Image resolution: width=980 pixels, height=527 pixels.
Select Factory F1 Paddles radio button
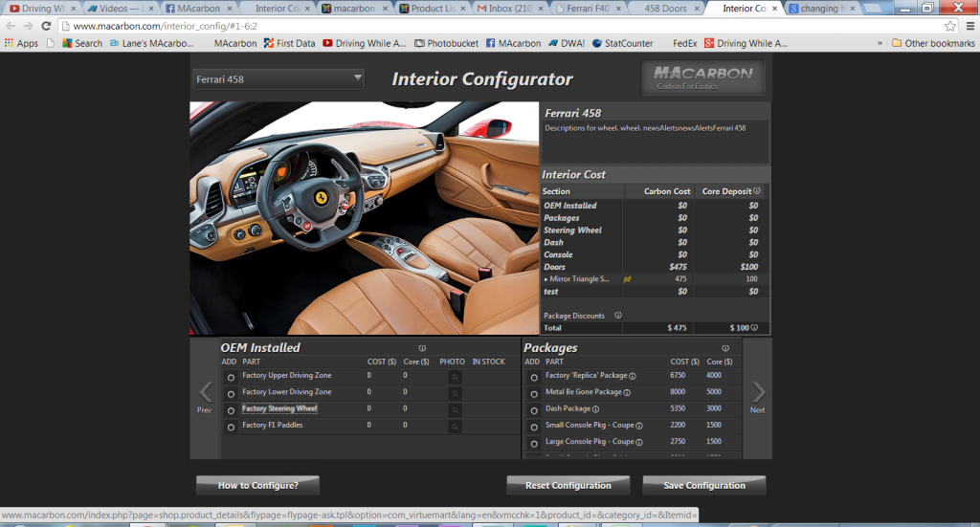tap(231, 428)
